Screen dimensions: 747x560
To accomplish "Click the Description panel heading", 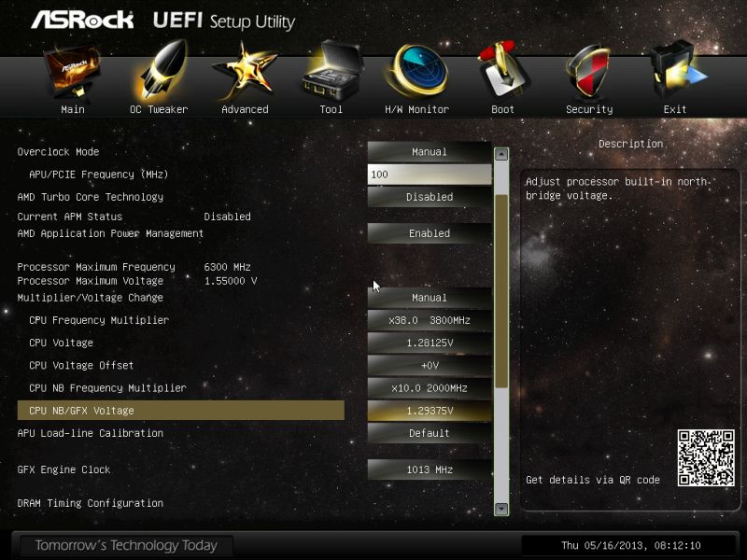I will [630, 144].
